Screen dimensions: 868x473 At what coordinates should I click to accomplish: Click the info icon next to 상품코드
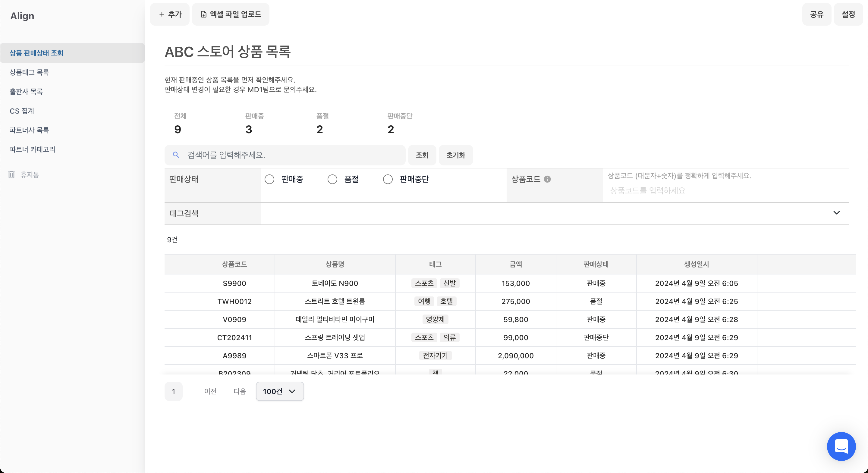tap(547, 179)
